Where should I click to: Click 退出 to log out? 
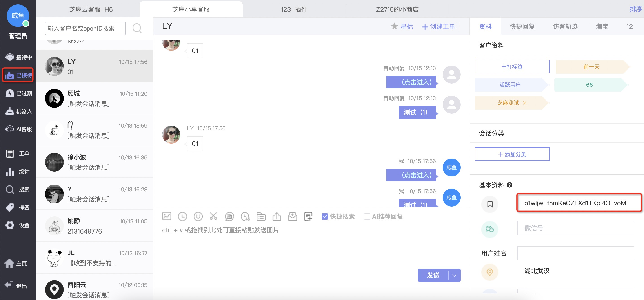(x=16, y=285)
